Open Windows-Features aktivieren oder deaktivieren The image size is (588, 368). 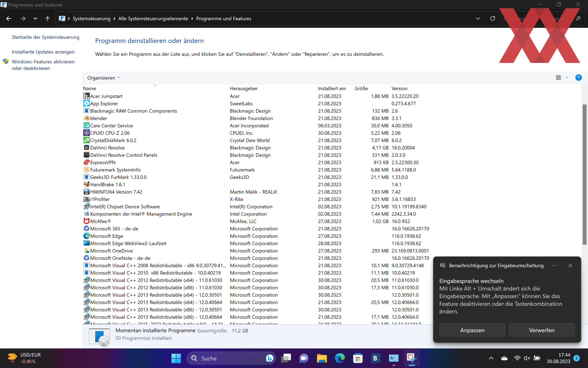pyautogui.click(x=43, y=65)
